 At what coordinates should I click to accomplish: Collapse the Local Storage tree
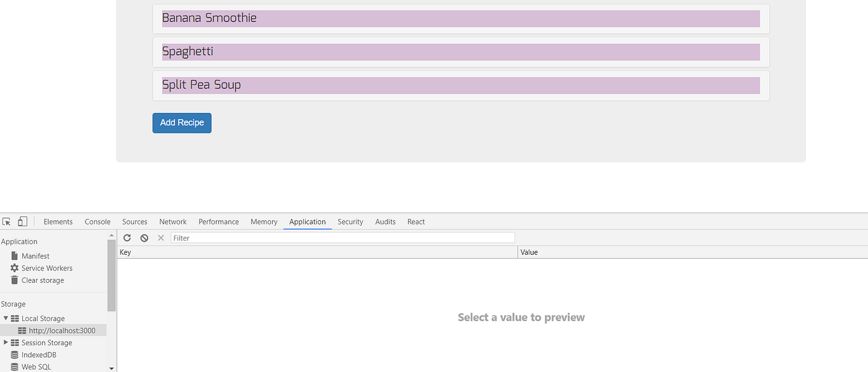6,318
